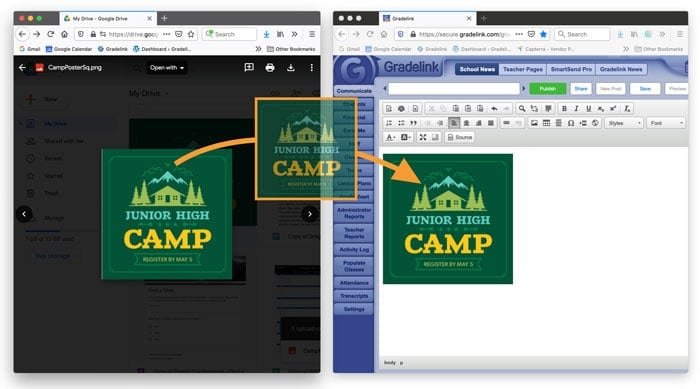The image size is (700, 389).
Task: Click the Search box in Drive browser window
Action: (229, 34)
